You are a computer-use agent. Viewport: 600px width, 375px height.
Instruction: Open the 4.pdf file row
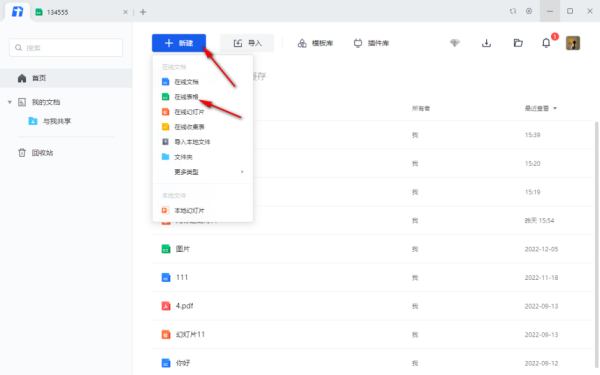(x=372, y=306)
